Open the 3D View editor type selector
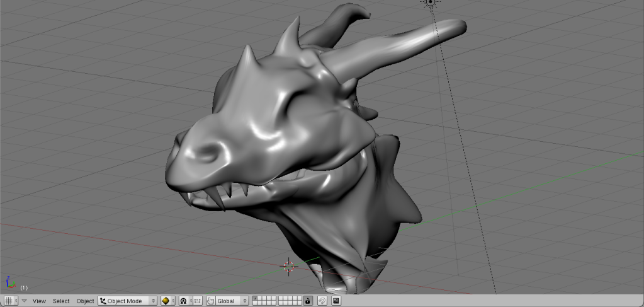 point(11,301)
